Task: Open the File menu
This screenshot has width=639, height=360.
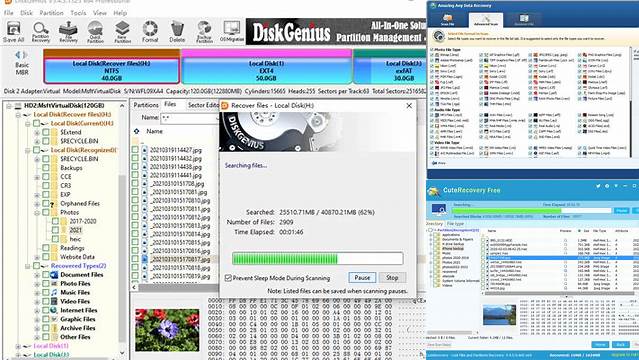Action: (x=9, y=13)
